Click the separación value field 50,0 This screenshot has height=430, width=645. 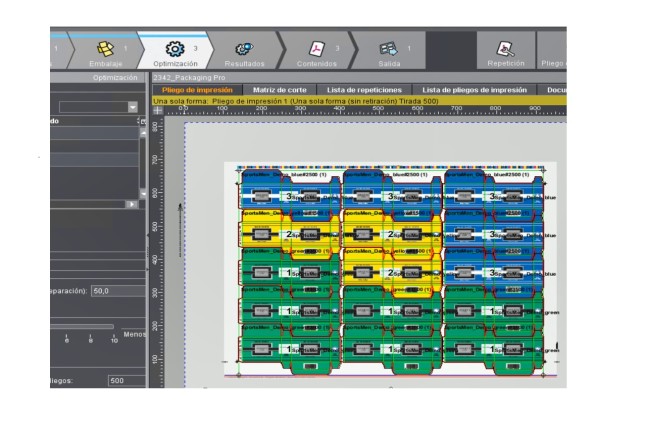115,291
